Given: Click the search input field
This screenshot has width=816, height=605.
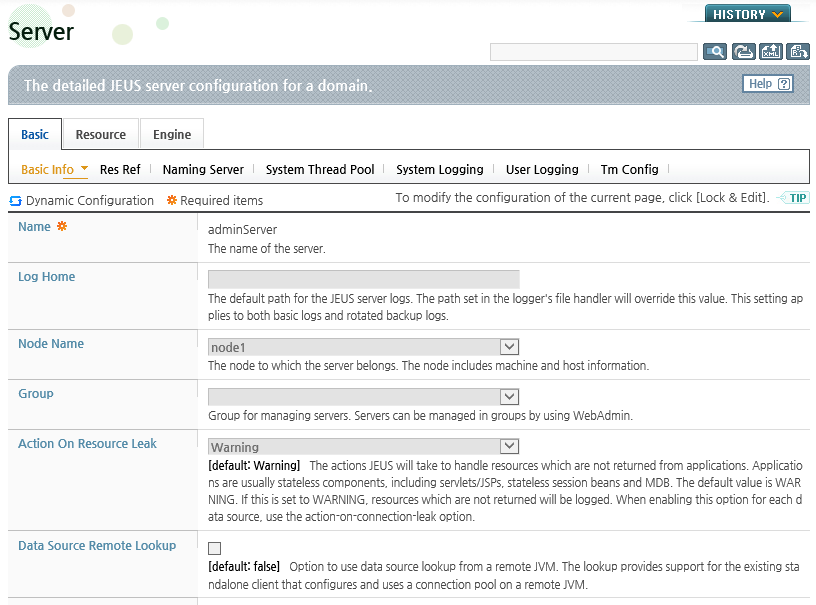Looking at the screenshot, I should pyautogui.click(x=594, y=52).
